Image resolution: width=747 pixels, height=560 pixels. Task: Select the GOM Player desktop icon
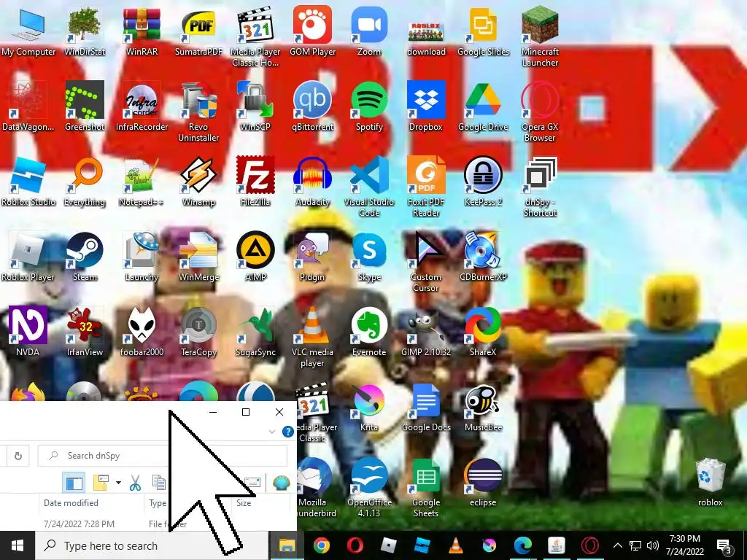[312, 31]
